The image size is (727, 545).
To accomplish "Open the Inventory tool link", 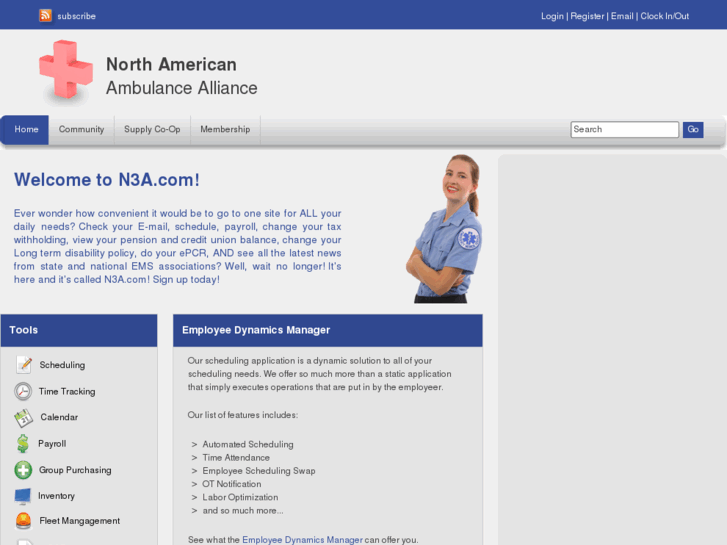I will (56, 496).
